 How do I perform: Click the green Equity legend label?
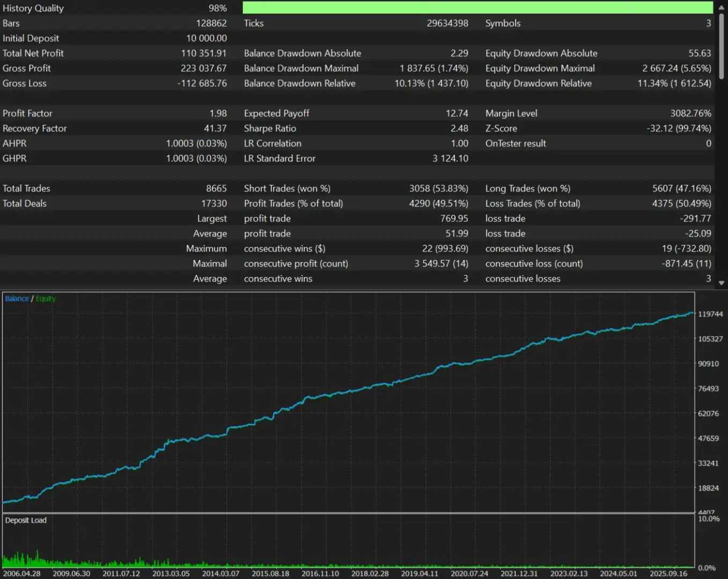[46, 299]
